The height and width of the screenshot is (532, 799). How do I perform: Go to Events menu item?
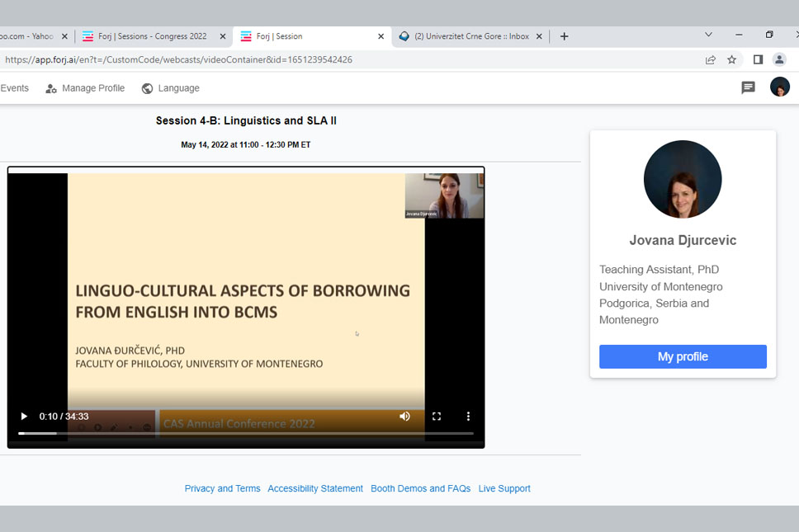click(x=14, y=88)
